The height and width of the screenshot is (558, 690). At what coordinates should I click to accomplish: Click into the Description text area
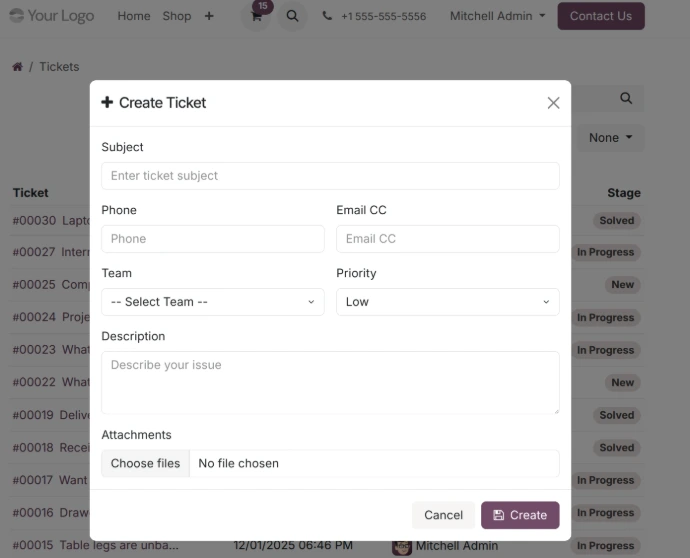click(x=330, y=382)
